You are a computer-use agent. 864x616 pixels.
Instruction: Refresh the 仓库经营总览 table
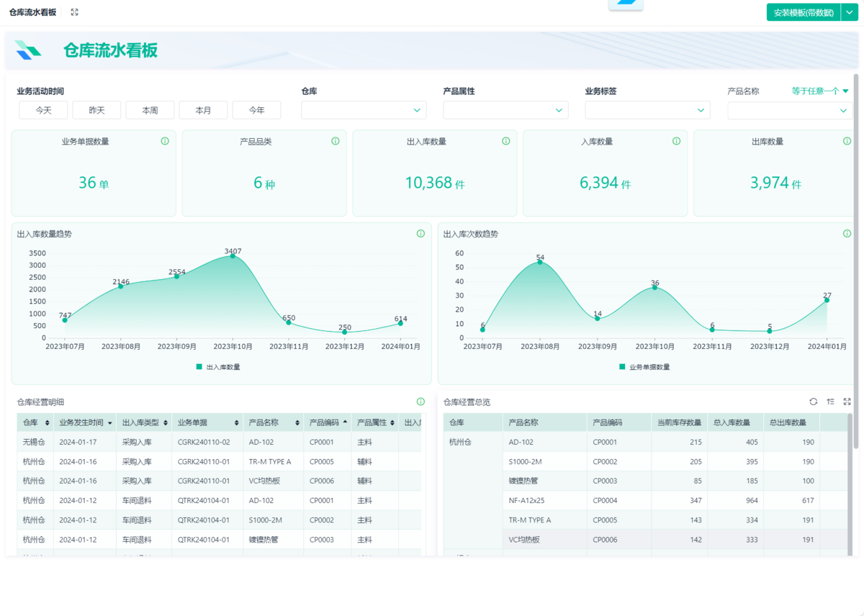point(813,402)
